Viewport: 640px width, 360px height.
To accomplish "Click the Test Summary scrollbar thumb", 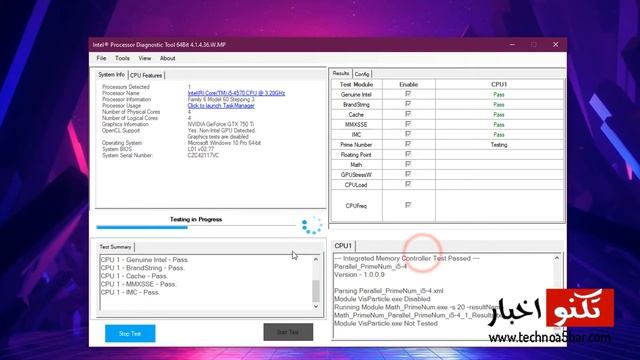I will click(316, 291).
